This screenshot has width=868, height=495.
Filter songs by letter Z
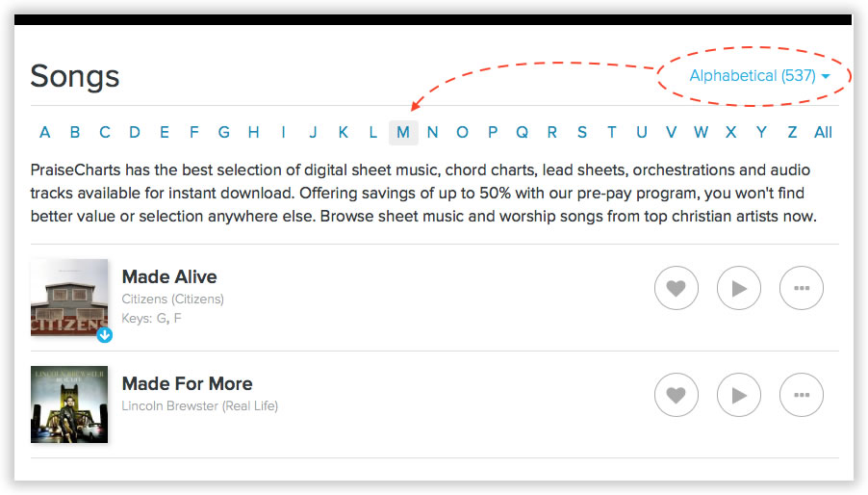click(792, 133)
